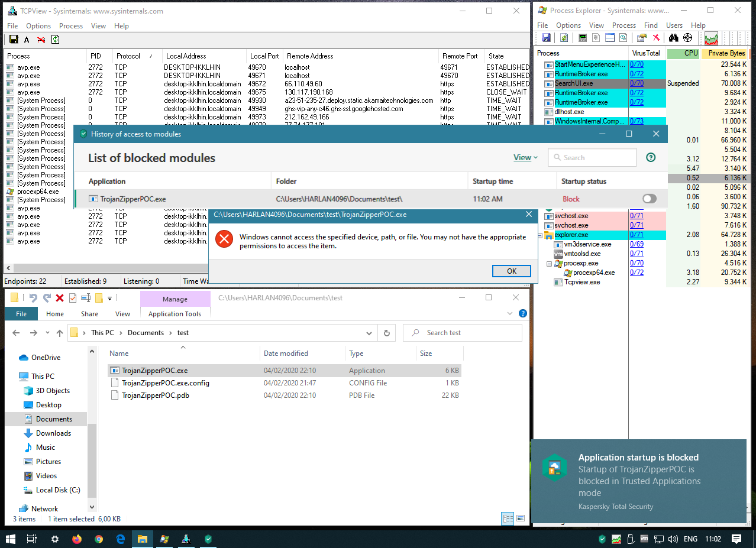Click the binoculars find icon in Process Explorer

[673, 38]
